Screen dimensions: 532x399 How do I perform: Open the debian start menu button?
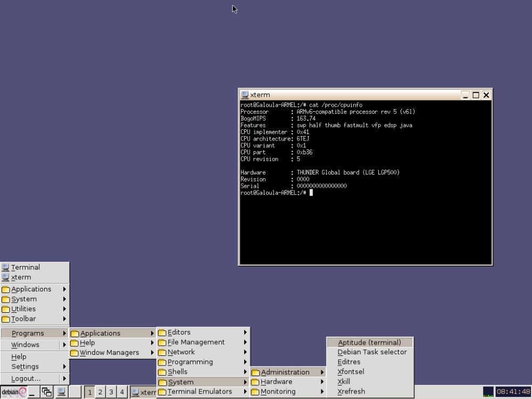pyautogui.click(x=14, y=392)
